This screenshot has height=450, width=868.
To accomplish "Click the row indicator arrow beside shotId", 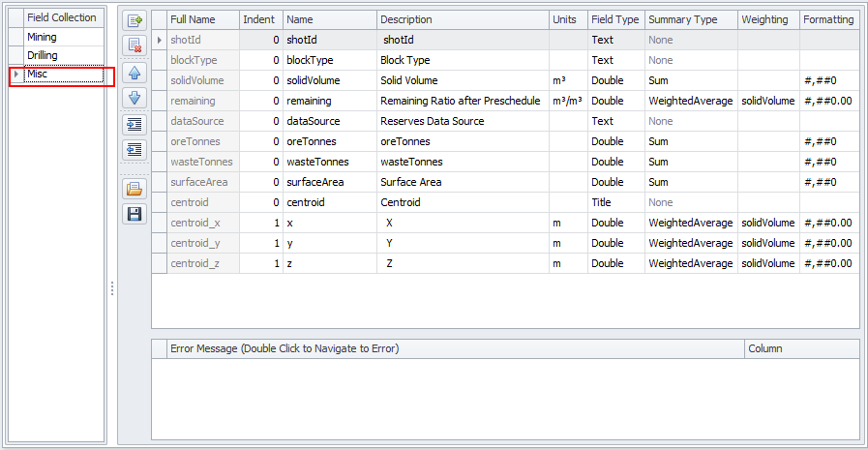I will click(159, 41).
